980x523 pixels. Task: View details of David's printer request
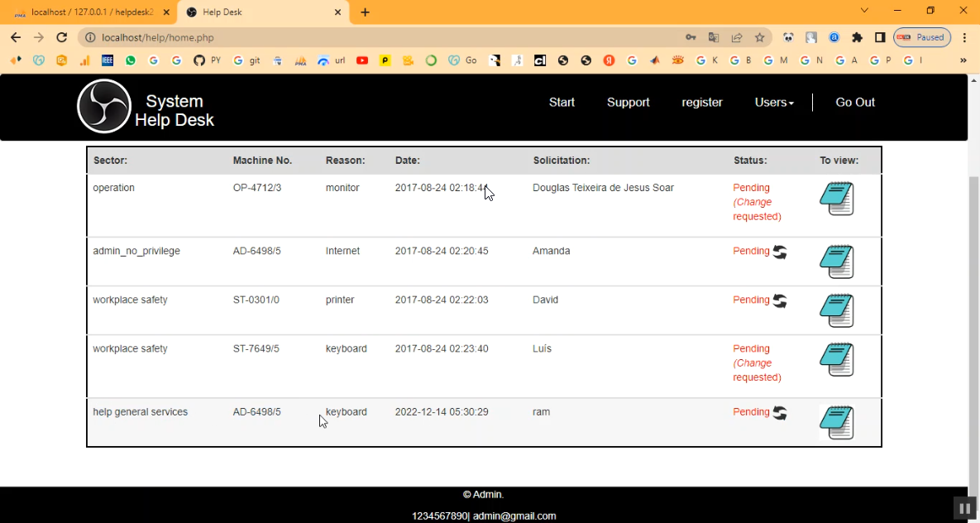(836, 310)
